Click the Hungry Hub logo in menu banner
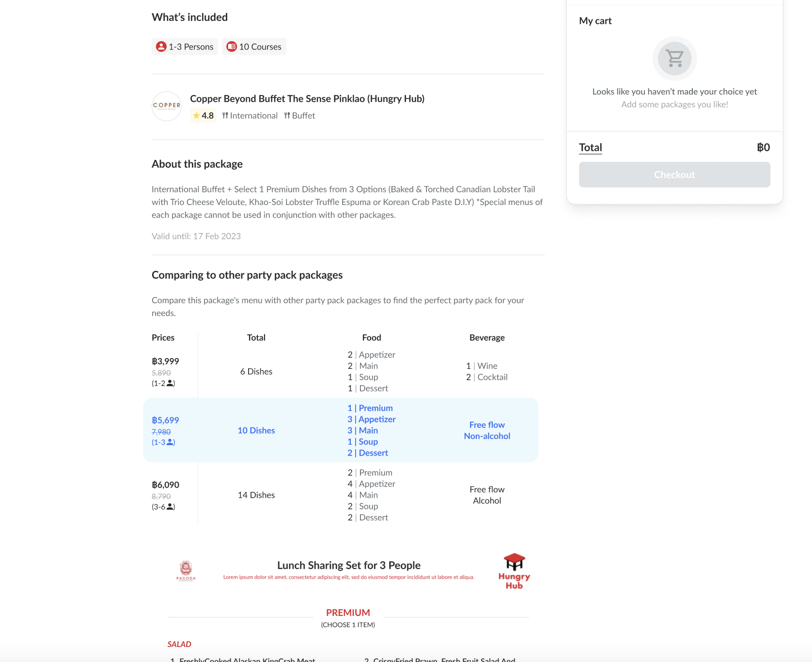This screenshot has width=812, height=662. click(514, 571)
